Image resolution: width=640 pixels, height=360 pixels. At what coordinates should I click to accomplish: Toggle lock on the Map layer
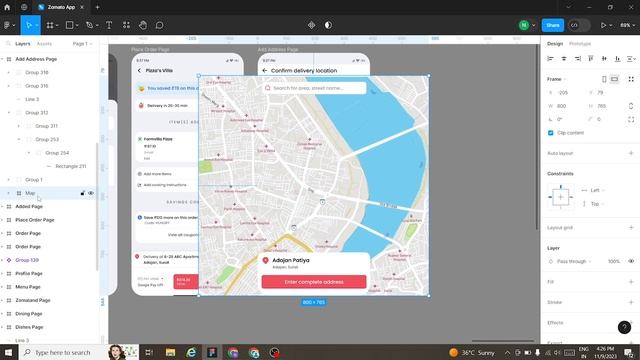(x=82, y=193)
